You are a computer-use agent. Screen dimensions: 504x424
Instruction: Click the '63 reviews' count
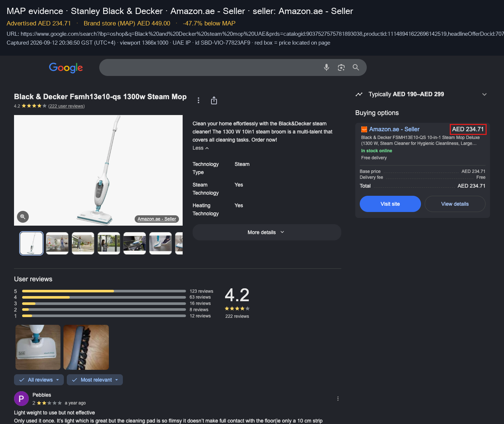click(200, 297)
